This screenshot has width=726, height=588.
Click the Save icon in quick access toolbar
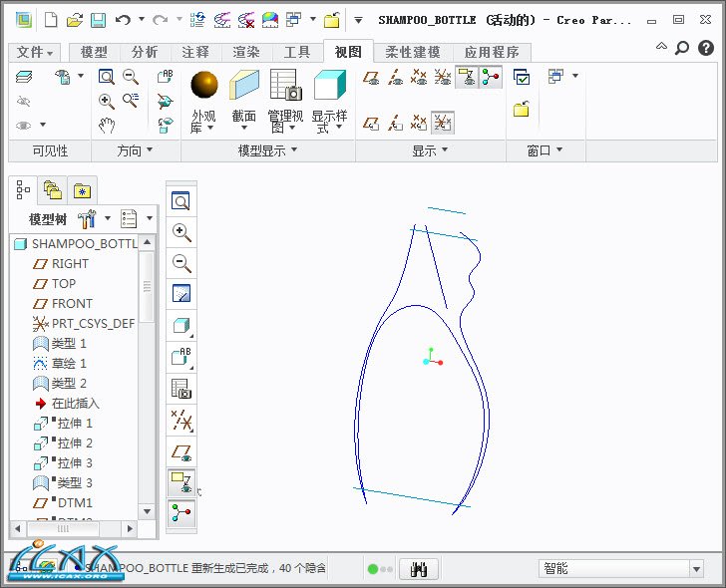click(98, 19)
